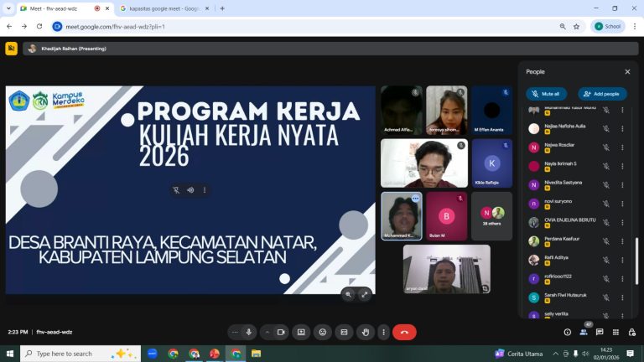Screen dimensions: 644x362
Task: Toggle the camera button in call controls
Action: 281,332
